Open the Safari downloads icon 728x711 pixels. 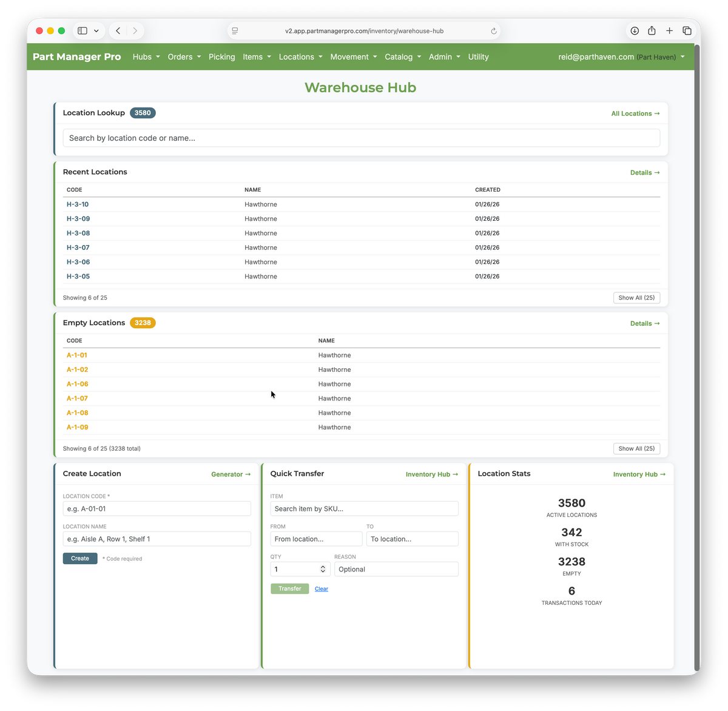pos(635,31)
